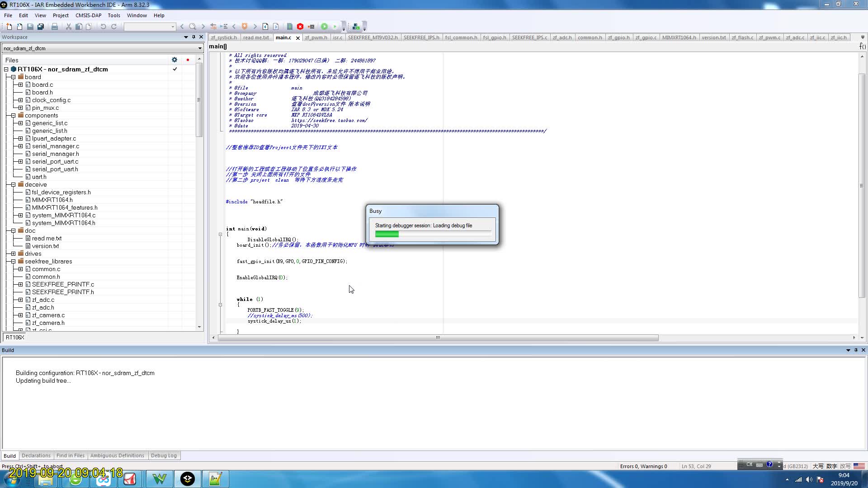Open the Find in Files tab

[70, 455]
